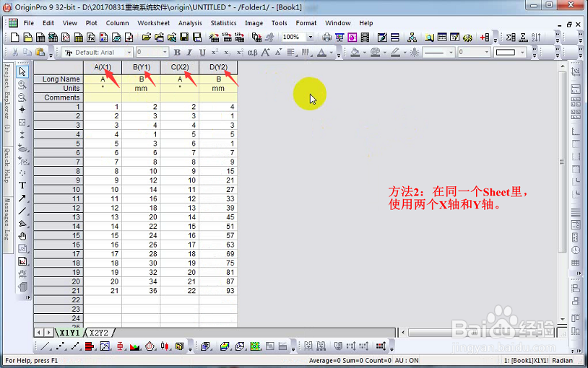Expand font color dropdown arrow
The image size is (588, 368).
click(332, 53)
